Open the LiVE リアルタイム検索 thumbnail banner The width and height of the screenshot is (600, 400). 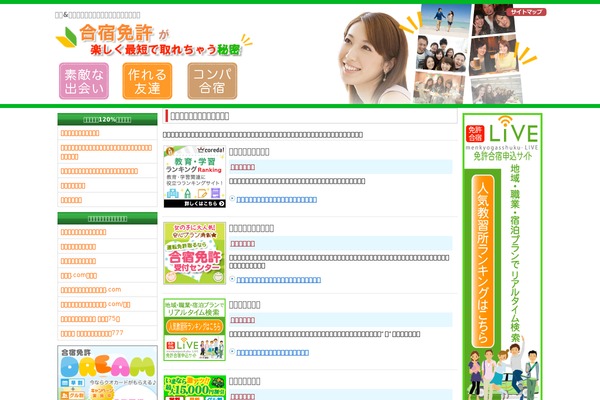pos(194,330)
